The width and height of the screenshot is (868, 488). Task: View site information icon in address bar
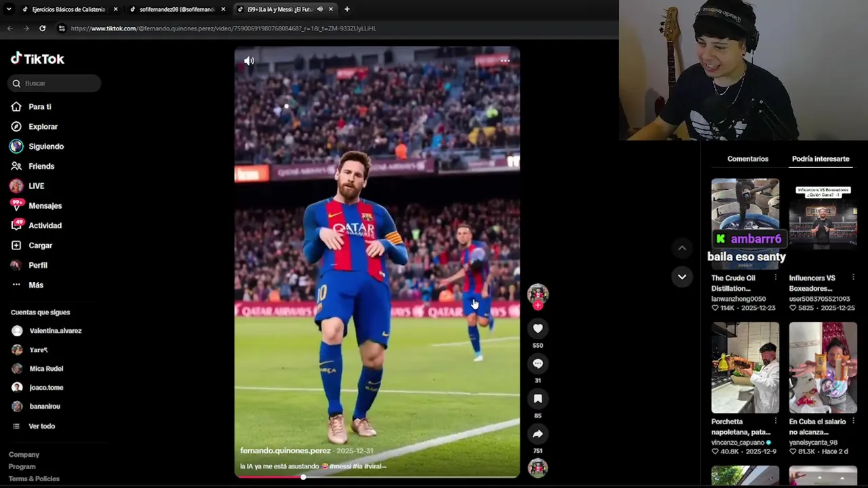point(62,28)
